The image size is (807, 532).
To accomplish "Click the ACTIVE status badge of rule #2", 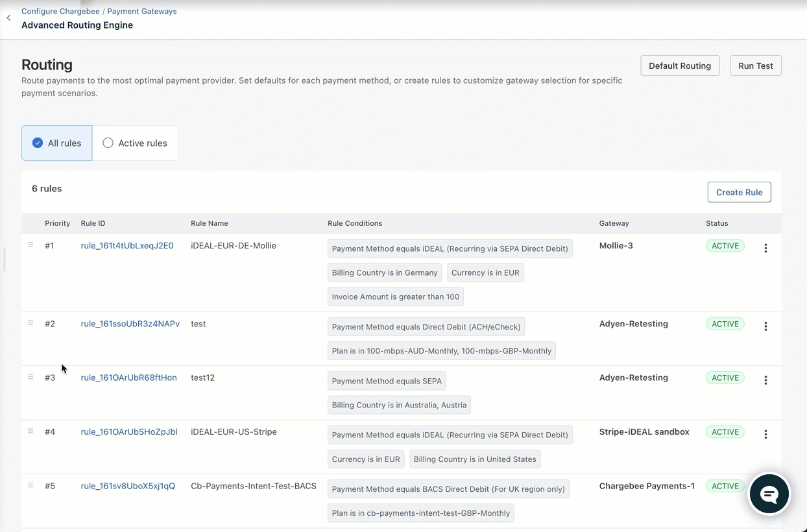I will (x=725, y=324).
